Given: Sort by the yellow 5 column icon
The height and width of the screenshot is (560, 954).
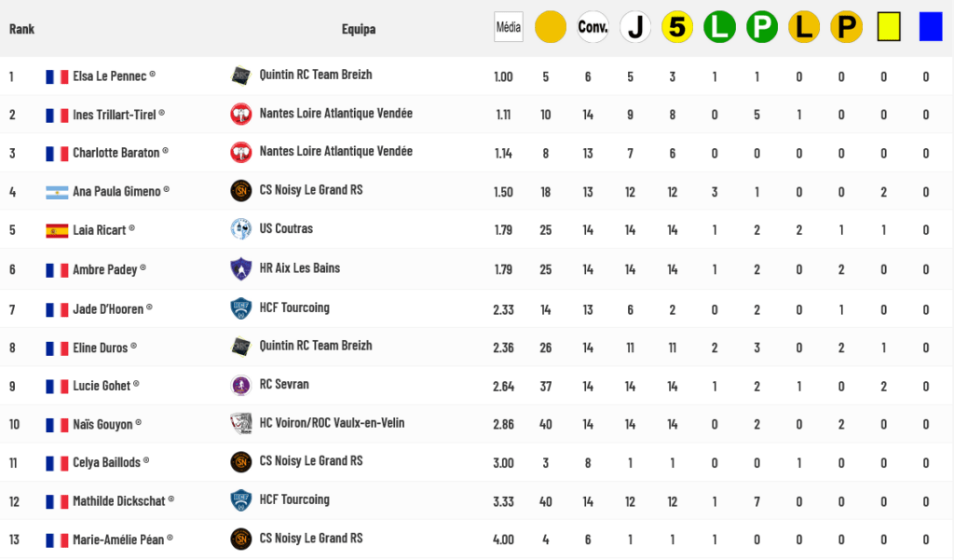Looking at the screenshot, I should [x=677, y=27].
